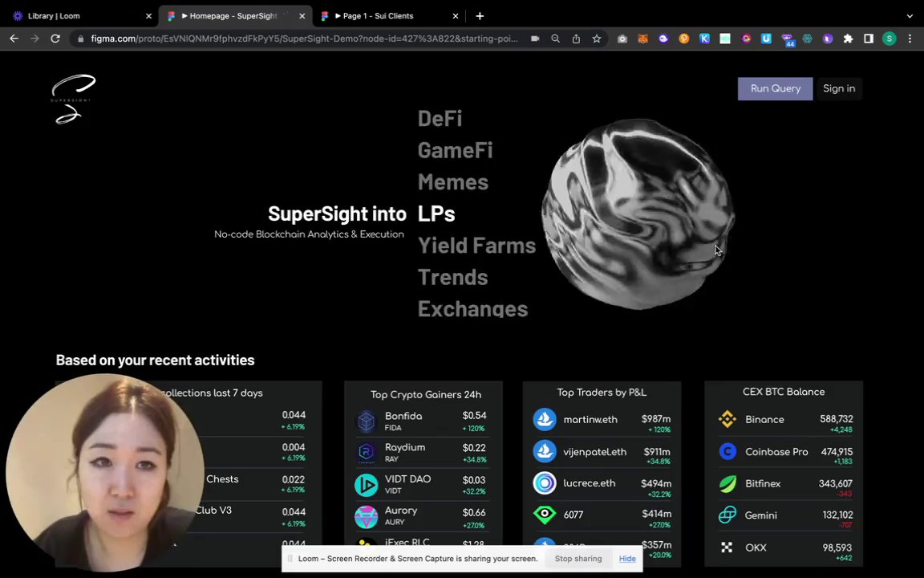The width and height of the screenshot is (924, 578).
Task: Click the swirling sphere graphic
Action: pyautogui.click(x=638, y=214)
